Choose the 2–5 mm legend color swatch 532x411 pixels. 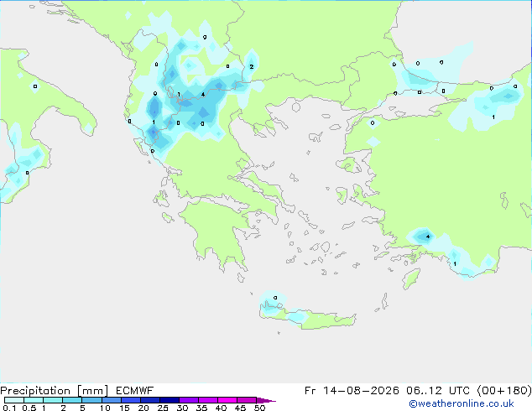coord(72,400)
